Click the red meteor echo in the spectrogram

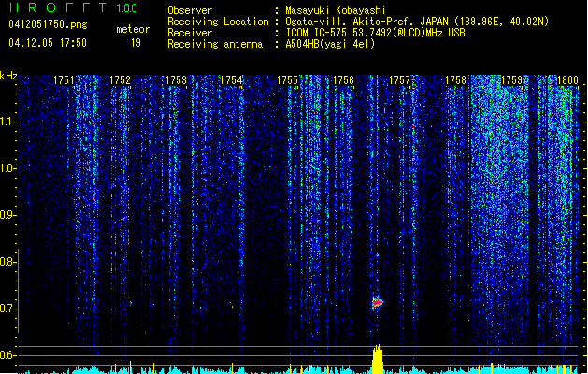tap(378, 302)
